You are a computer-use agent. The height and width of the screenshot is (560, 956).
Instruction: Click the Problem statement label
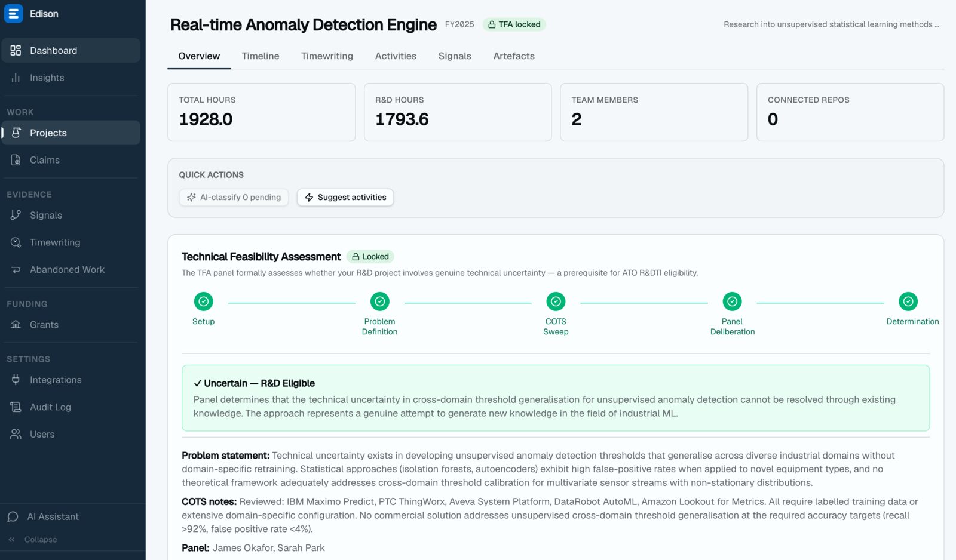(226, 456)
